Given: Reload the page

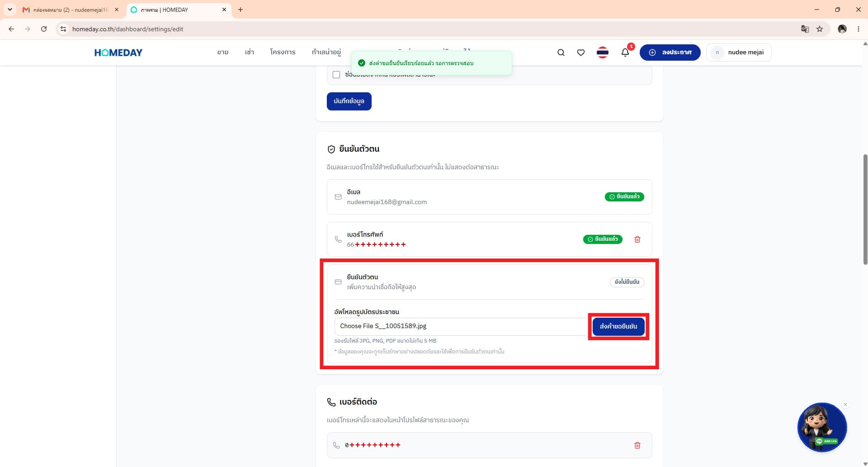Looking at the screenshot, I should (44, 29).
